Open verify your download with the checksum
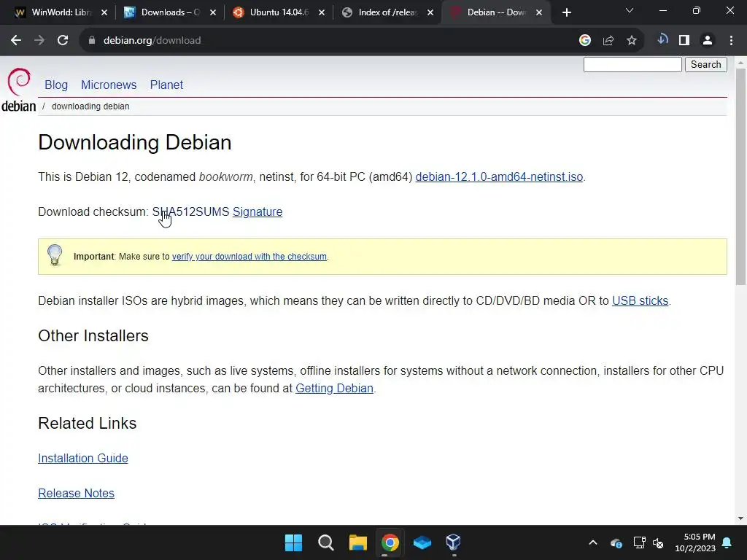 (x=249, y=256)
